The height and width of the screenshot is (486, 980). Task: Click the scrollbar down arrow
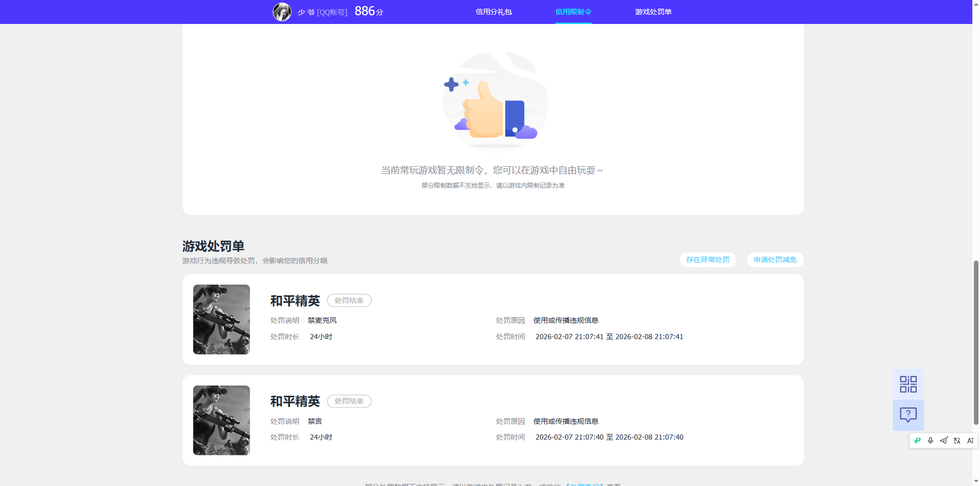(976, 481)
